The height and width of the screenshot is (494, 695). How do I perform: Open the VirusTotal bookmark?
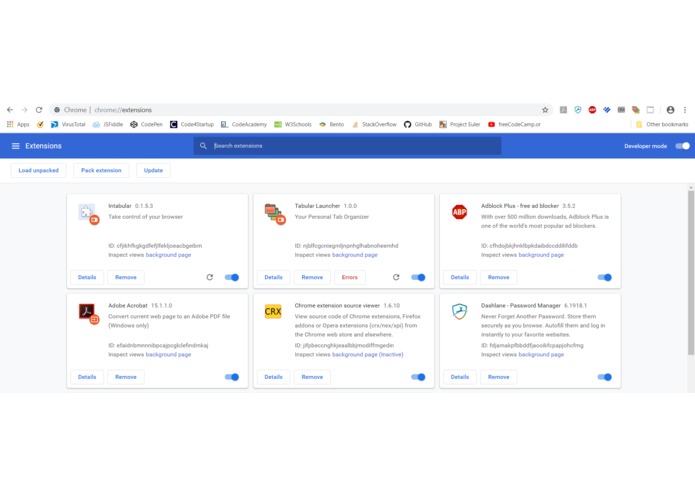(x=68, y=124)
